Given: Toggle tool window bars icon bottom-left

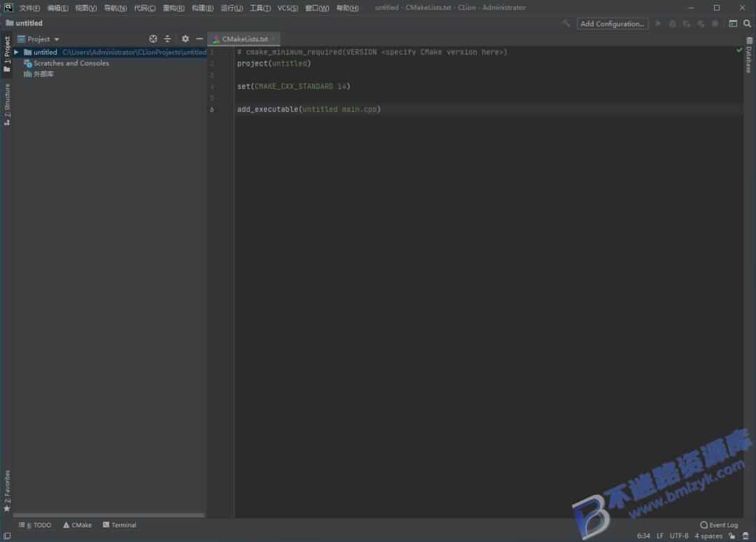Looking at the screenshot, I should pyautogui.click(x=7, y=536).
